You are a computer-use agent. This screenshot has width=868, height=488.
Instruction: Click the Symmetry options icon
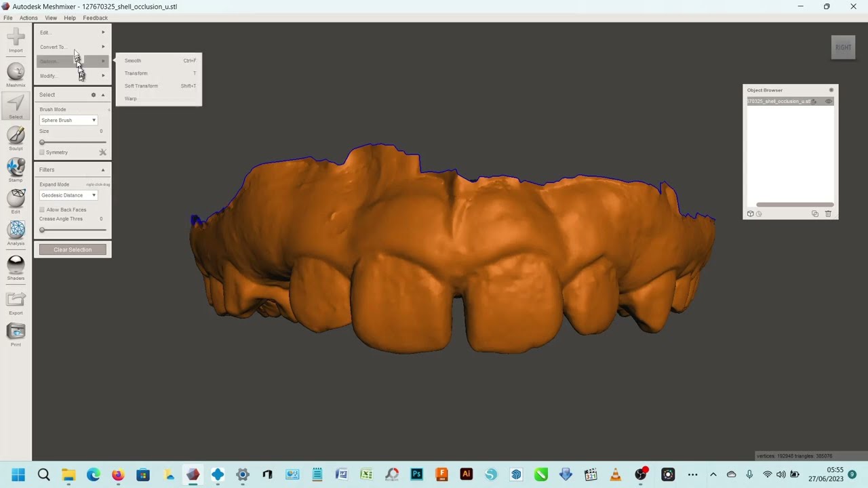(103, 152)
